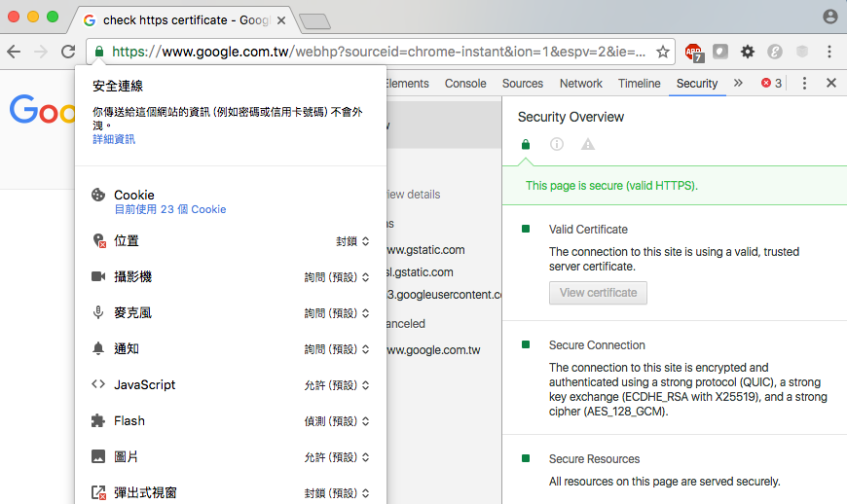Image resolution: width=847 pixels, height=504 pixels.
Task: Click the browser forward arrow
Action: point(41,52)
